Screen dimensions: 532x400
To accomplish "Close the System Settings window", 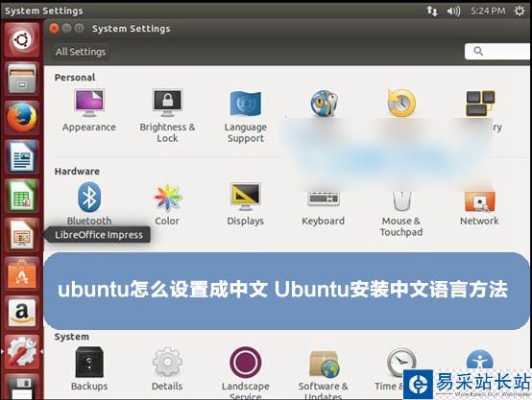I will (x=54, y=29).
